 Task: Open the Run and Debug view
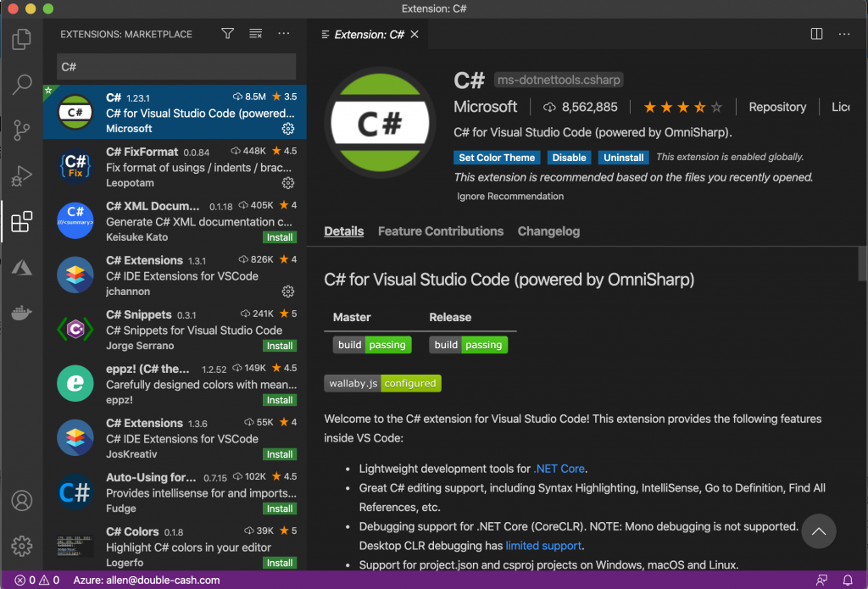coord(22,177)
